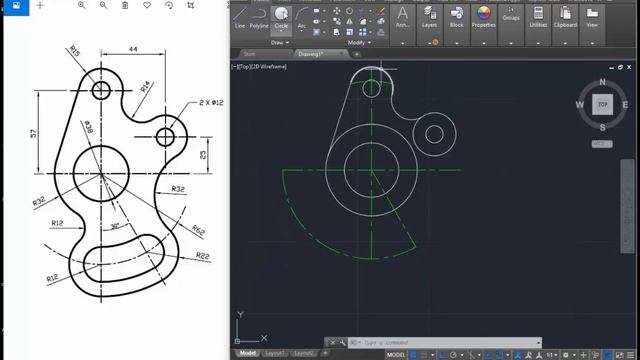Rotate the image in photo viewer
Screen dimensions: 640x360
pos(169,5)
